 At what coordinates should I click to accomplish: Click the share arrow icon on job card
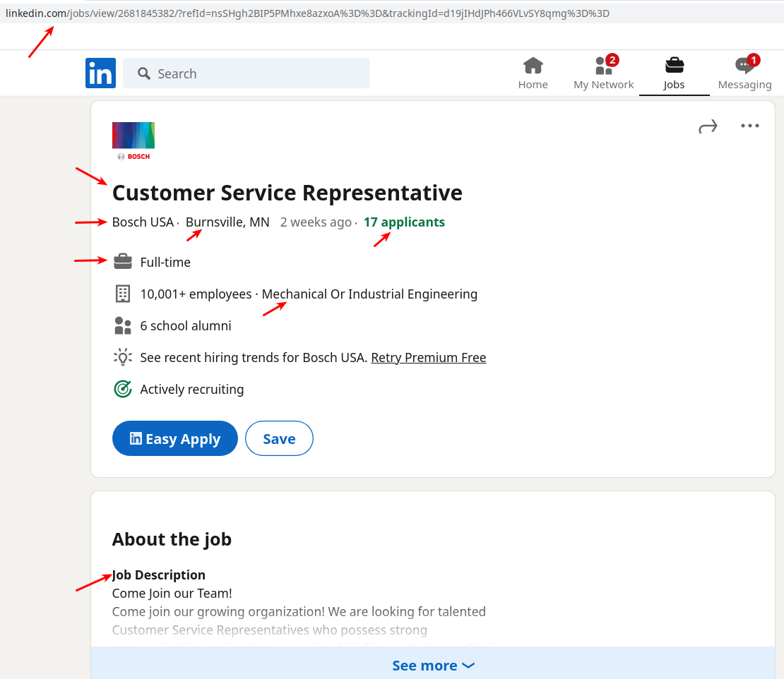[708, 126]
